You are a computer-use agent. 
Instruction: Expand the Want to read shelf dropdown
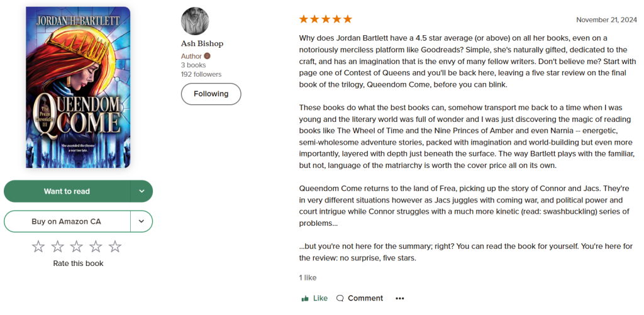click(x=142, y=191)
